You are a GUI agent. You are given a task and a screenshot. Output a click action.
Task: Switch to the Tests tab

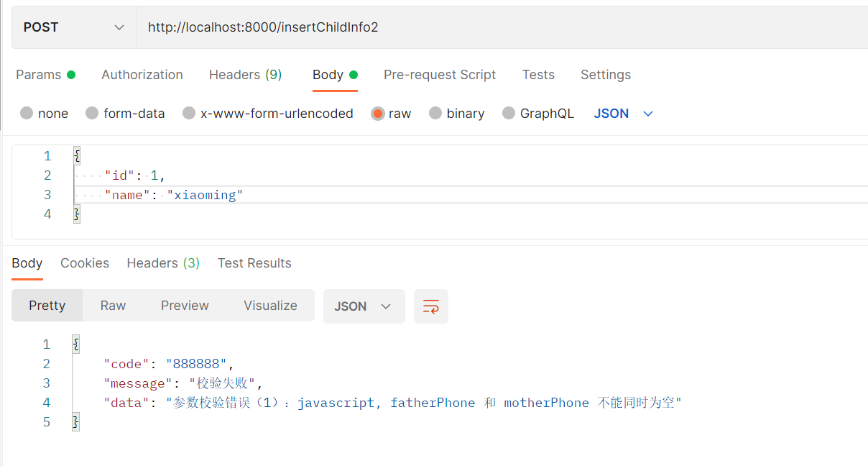(538, 75)
